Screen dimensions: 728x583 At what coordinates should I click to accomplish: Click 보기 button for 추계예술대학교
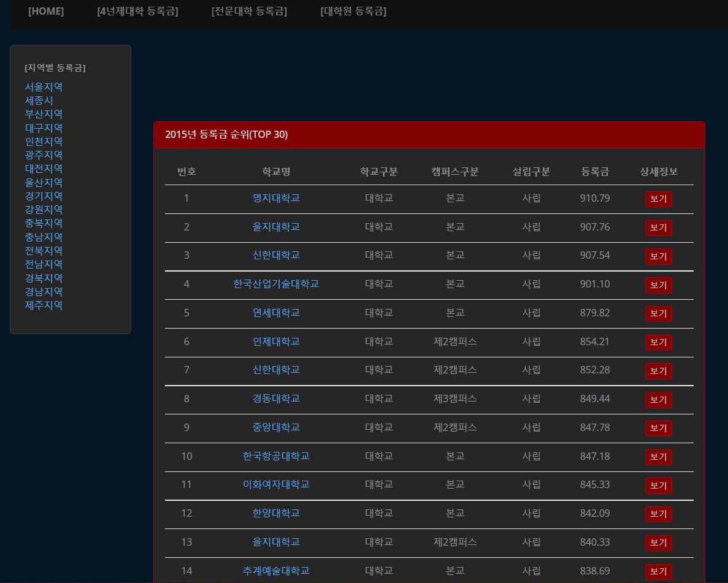coord(658,572)
